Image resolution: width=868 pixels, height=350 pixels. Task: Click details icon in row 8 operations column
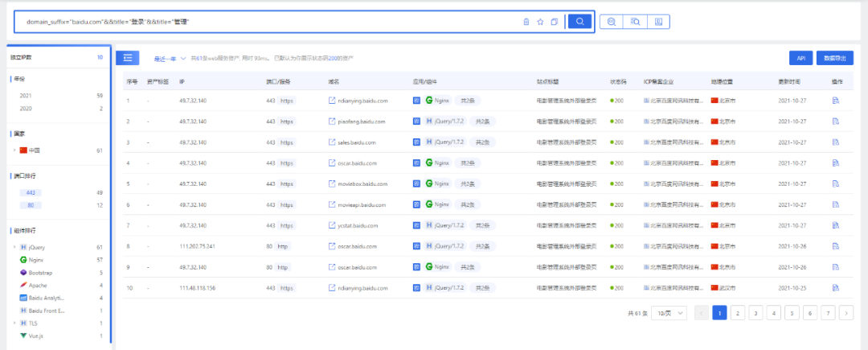tap(835, 246)
